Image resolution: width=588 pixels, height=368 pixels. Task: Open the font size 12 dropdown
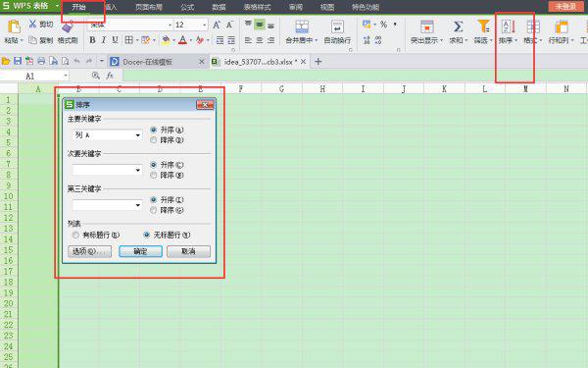click(205, 25)
